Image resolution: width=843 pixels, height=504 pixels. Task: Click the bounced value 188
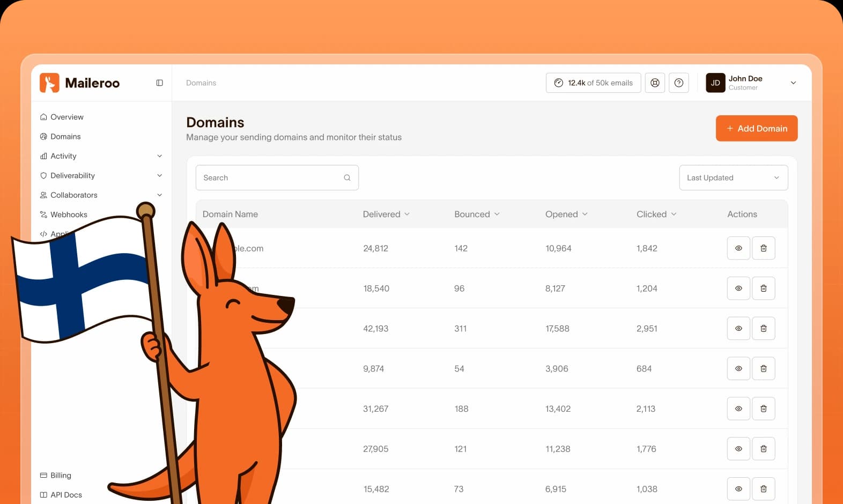tap(461, 409)
